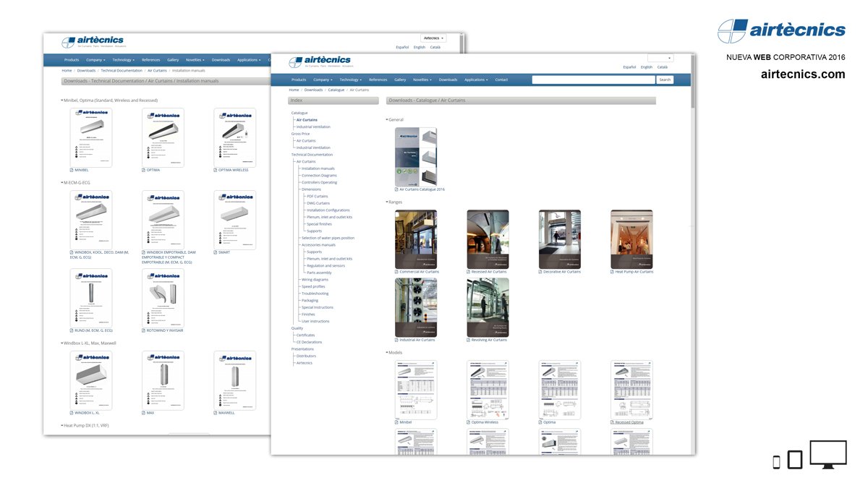Click the document icon beside Minibel model
The height and width of the screenshot is (496, 868).
(396, 422)
